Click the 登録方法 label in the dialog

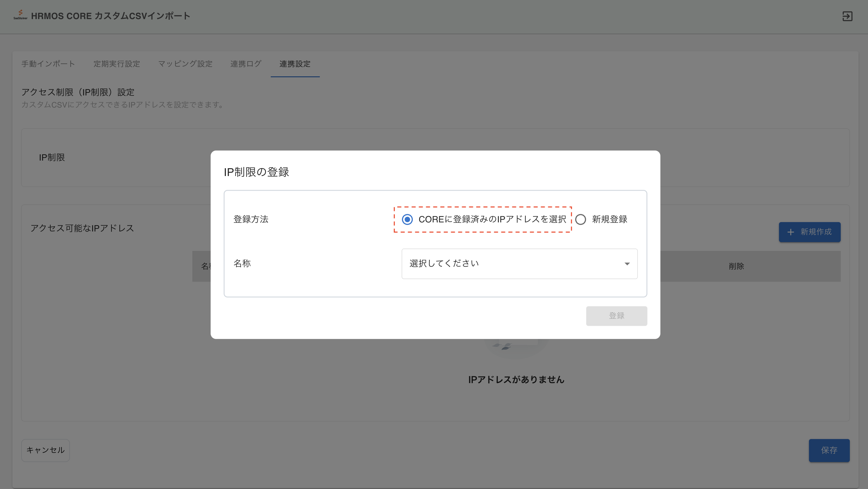coord(251,219)
